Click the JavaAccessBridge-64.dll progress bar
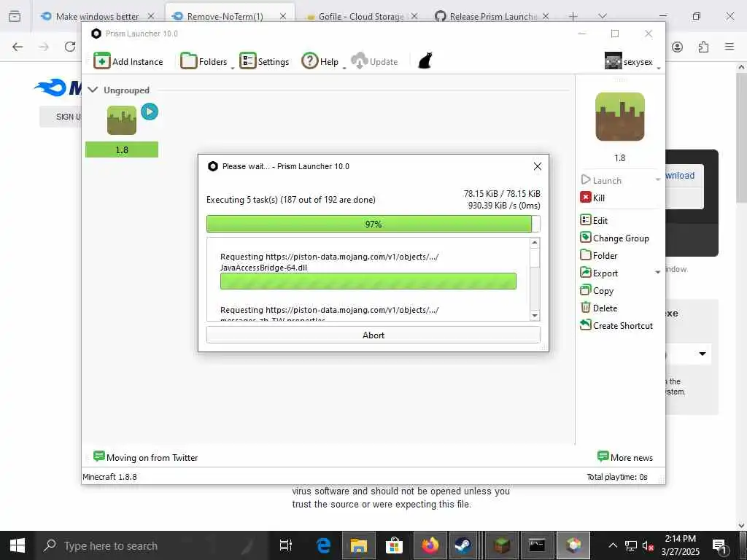 (x=368, y=281)
